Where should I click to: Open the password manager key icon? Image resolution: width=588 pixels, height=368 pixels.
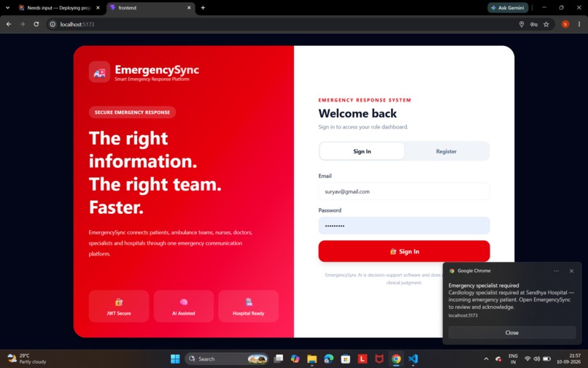[x=533, y=24]
